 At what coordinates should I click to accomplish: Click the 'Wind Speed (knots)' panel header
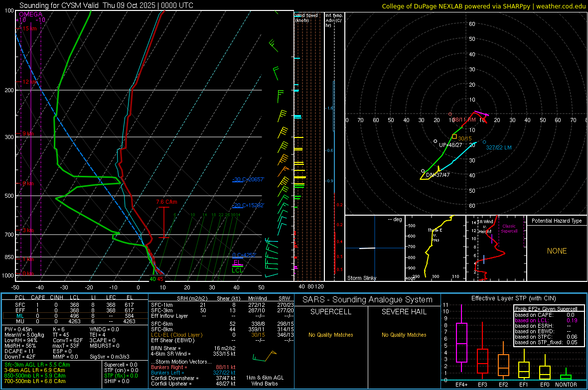[x=306, y=17]
